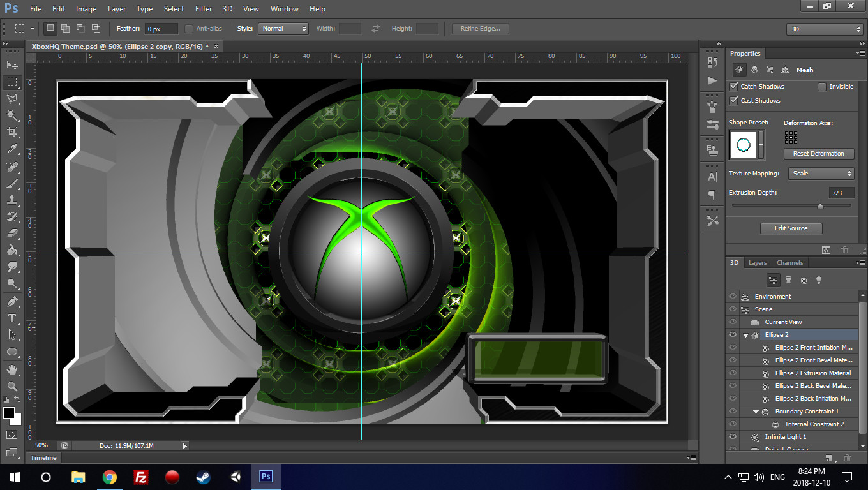The width and height of the screenshot is (868, 490).
Task: Toggle visibility of Environment
Action: pos(733,296)
